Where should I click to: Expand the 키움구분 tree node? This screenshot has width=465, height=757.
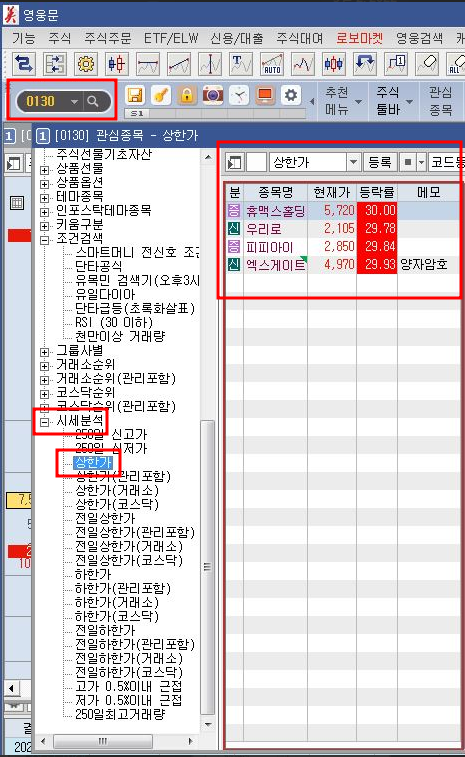click(x=44, y=226)
